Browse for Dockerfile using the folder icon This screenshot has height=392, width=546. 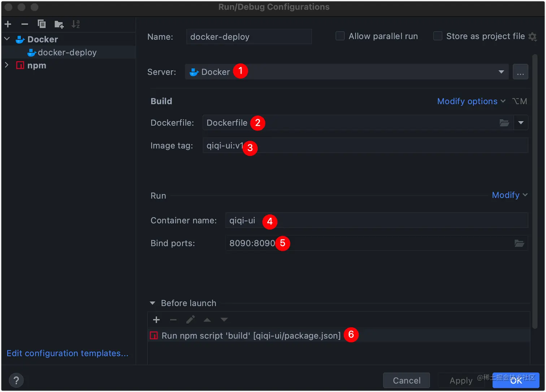coord(504,123)
